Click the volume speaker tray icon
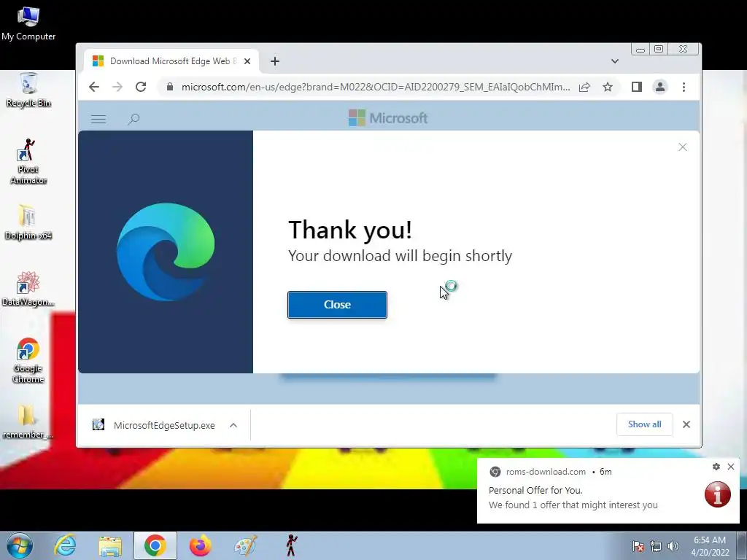Image resolution: width=747 pixels, height=560 pixels. (673, 547)
